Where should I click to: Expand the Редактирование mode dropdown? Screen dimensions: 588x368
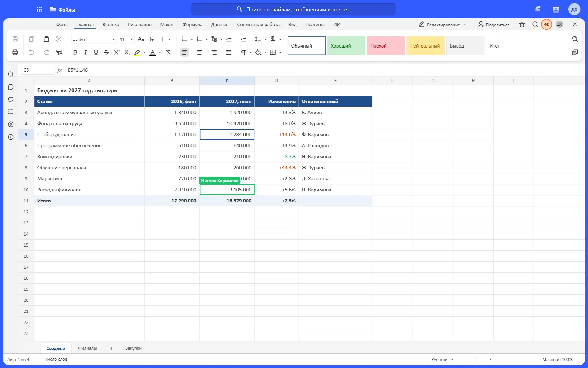tap(442, 25)
